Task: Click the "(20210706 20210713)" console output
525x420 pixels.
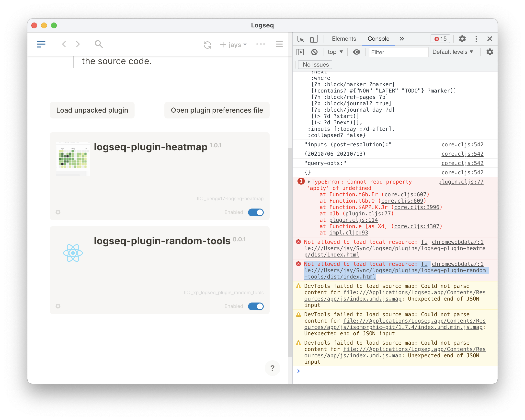Action: click(335, 154)
